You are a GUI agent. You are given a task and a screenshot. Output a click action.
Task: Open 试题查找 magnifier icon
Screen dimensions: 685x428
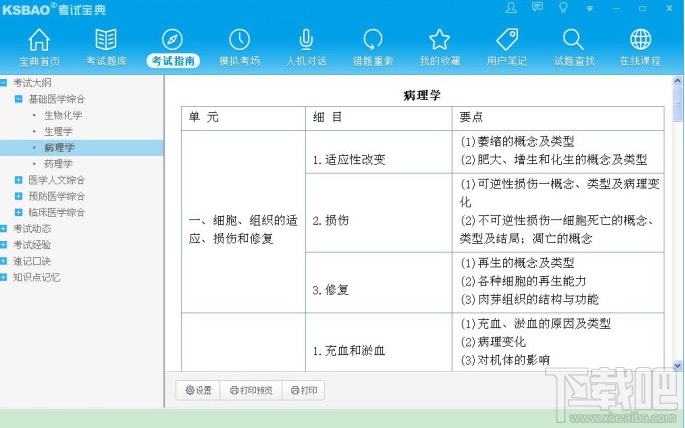pos(573,40)
